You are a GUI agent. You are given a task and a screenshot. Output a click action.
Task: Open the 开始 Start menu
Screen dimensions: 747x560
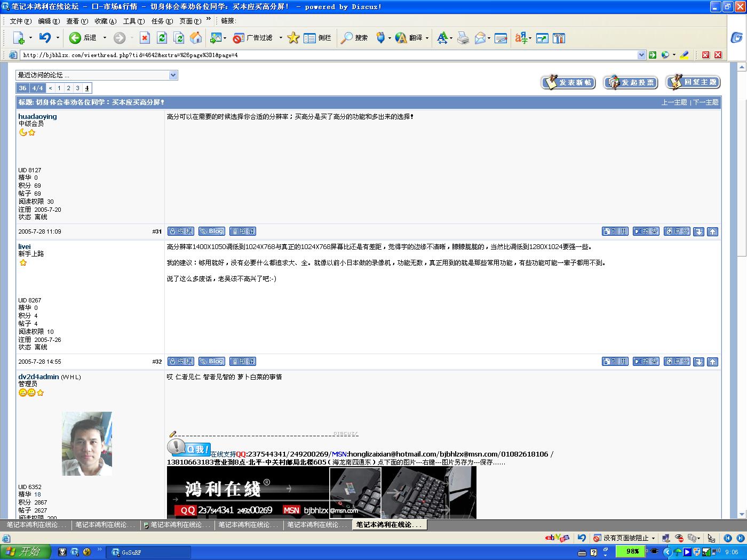point(26,551)
